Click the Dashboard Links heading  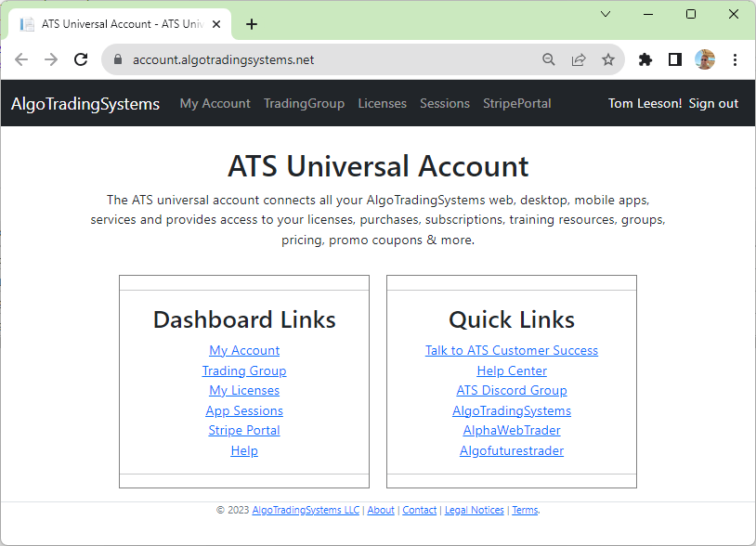[244, 319]
